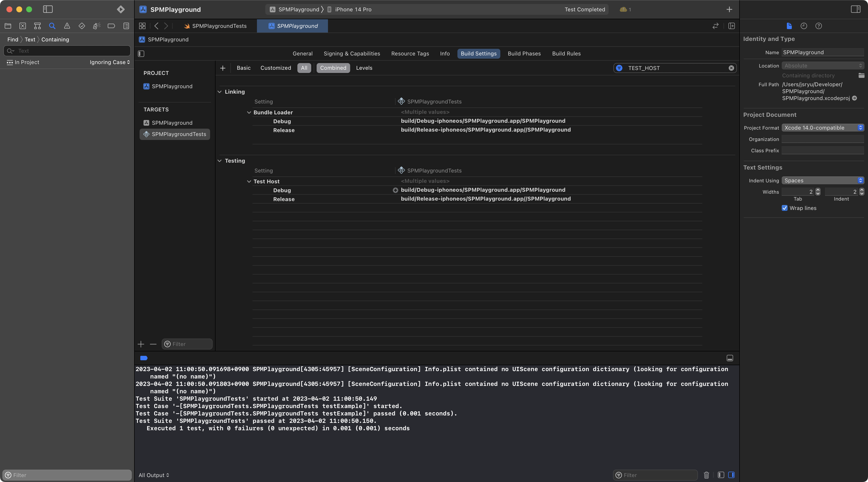
Task: Switch to SPMPlaygroundTests editor tab
Action: pos(216,26)
